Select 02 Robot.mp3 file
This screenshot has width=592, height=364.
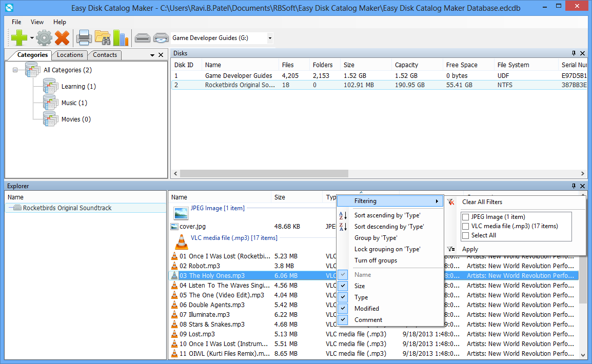coord(200,266)
